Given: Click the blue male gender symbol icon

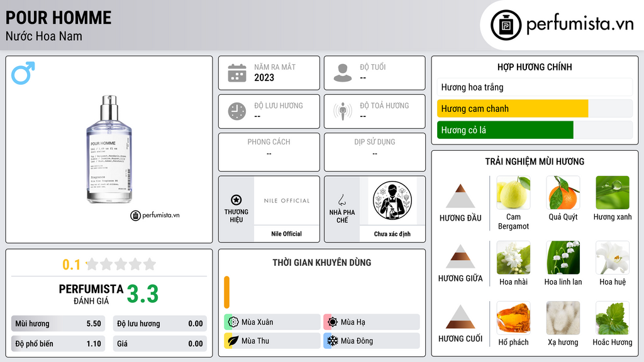Looking at the screenshot, I should (x=23, y=73).
